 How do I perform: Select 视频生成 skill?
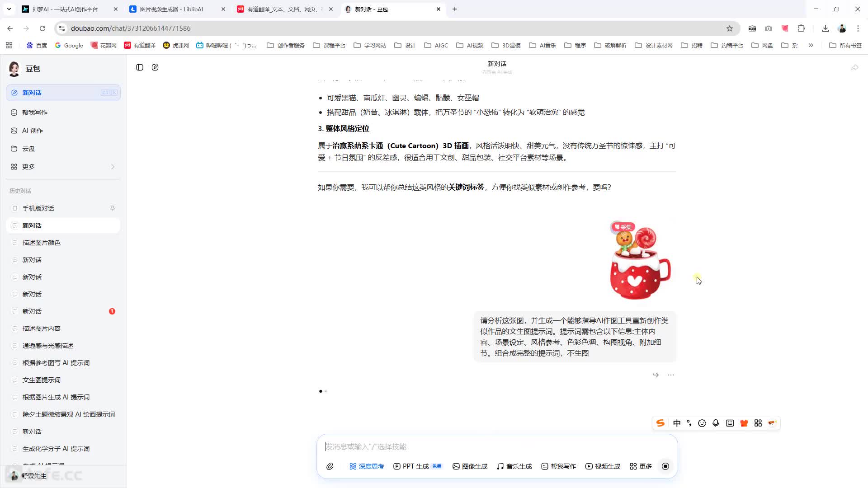(603, 466)
